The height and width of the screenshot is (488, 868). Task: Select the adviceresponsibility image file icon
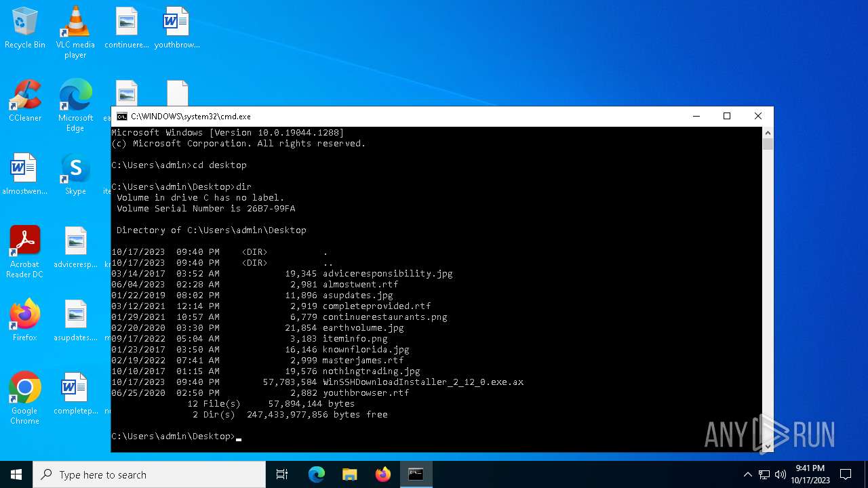tap(75, 247)
